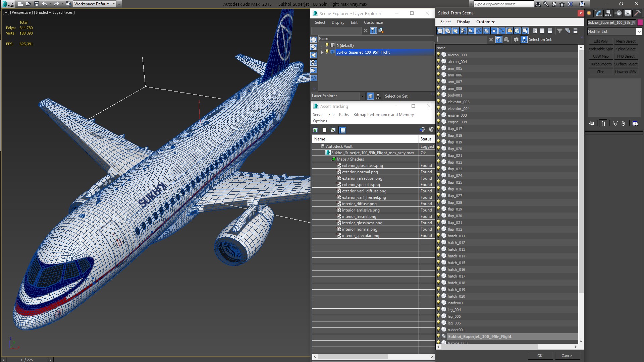The width and height of the screenshot is (644, 362).
Task: Open the Utilities hammer panel tab
Action: (637, 13)
